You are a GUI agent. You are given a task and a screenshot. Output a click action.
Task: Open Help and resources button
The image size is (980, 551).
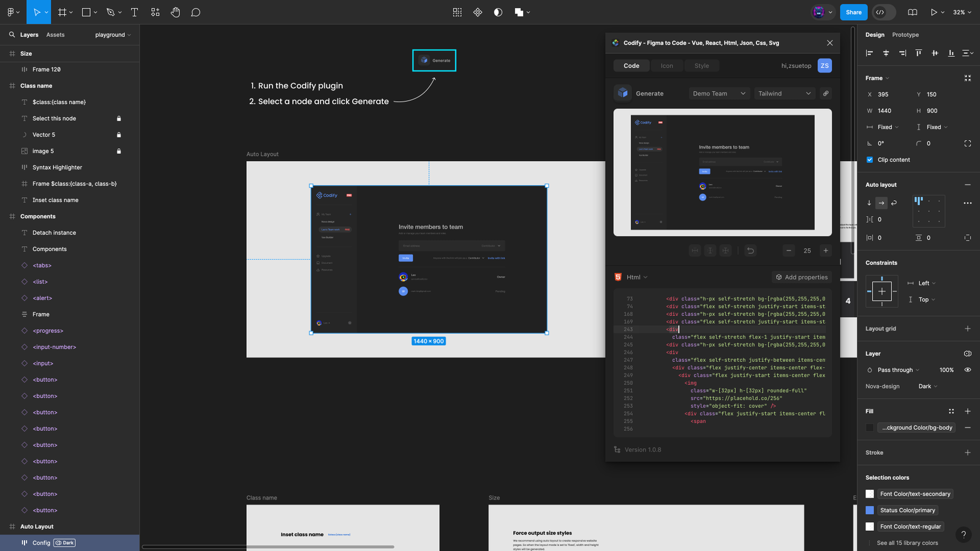963,534
